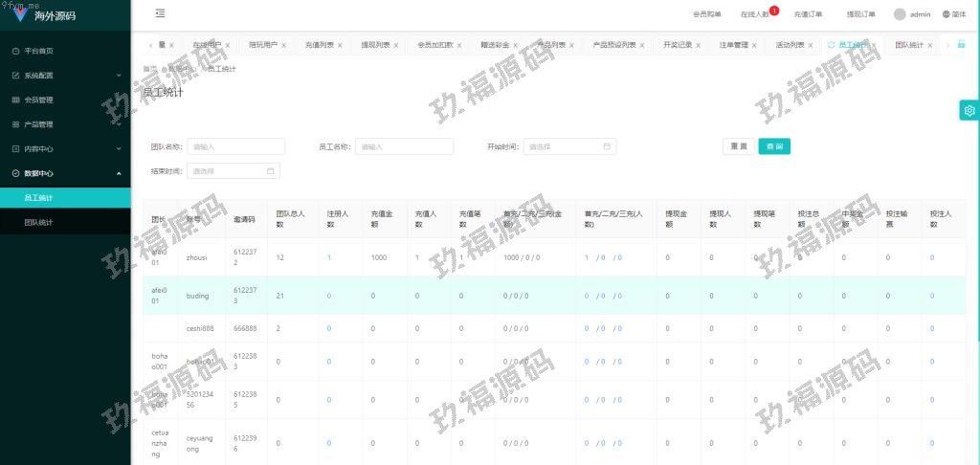980x465 pixels.
Task: Click the admin avatar icon
Action: coord(900,14)
